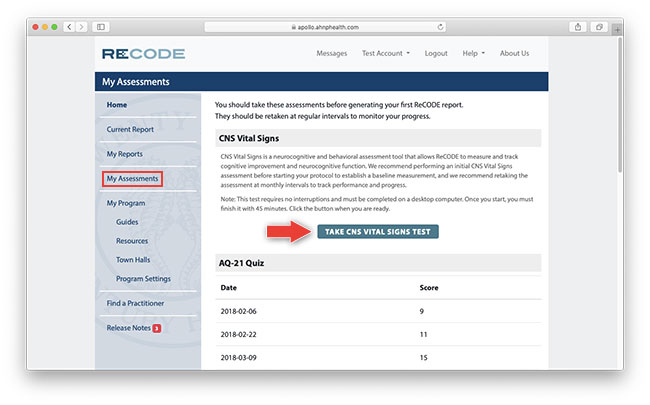Select About Us in the navigation bar
This screenshot has width=650, height=405.
514,53
